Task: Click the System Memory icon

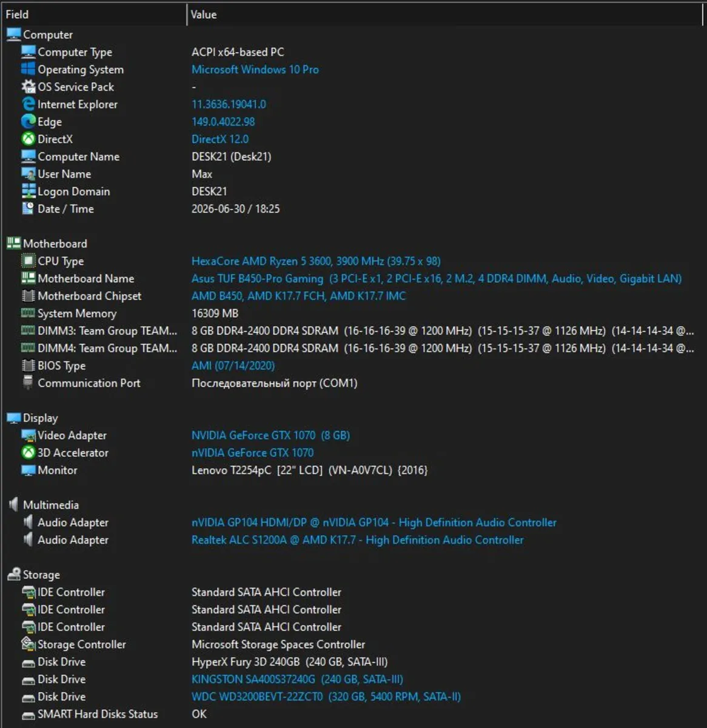Action: pos(28,313)
